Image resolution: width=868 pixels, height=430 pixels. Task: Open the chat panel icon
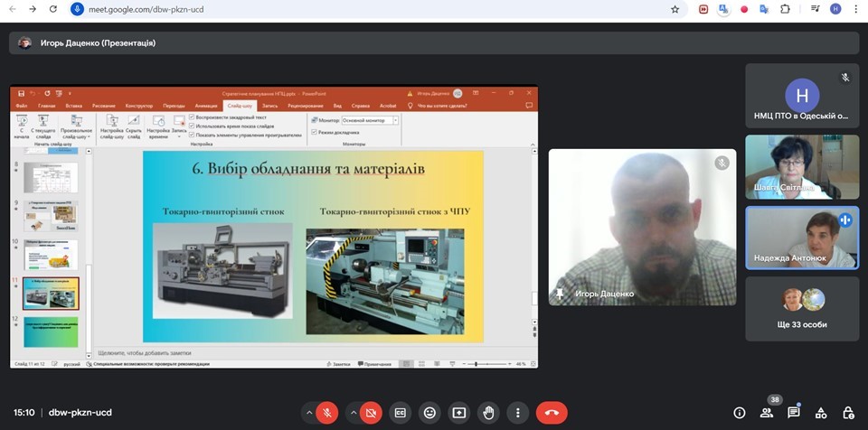tap(794, 413)
